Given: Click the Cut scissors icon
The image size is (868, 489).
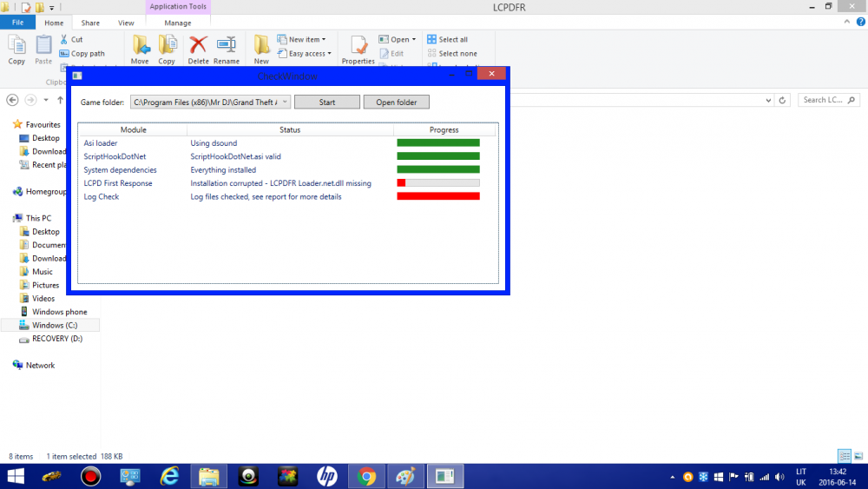Looking at the screenshot, I should pos(63,39).
